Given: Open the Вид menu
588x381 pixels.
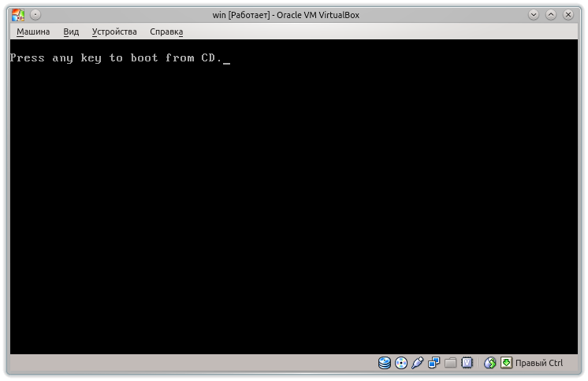Looking at the screenshot, I should (x=71, y=31).
